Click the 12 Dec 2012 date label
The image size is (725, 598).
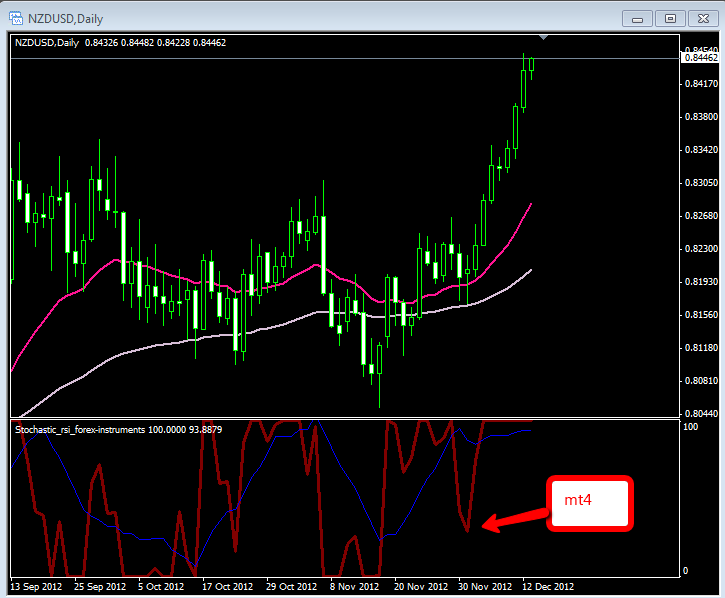tap(548, 586)
